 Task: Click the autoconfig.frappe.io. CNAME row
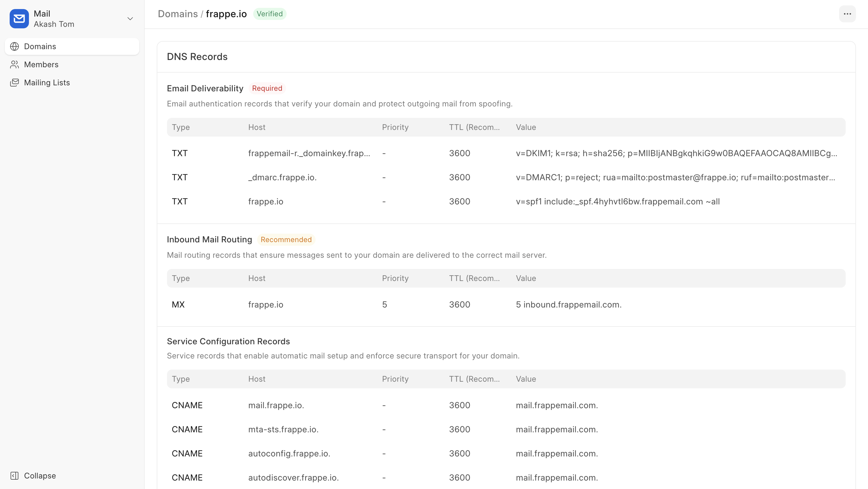coord(289,454)
